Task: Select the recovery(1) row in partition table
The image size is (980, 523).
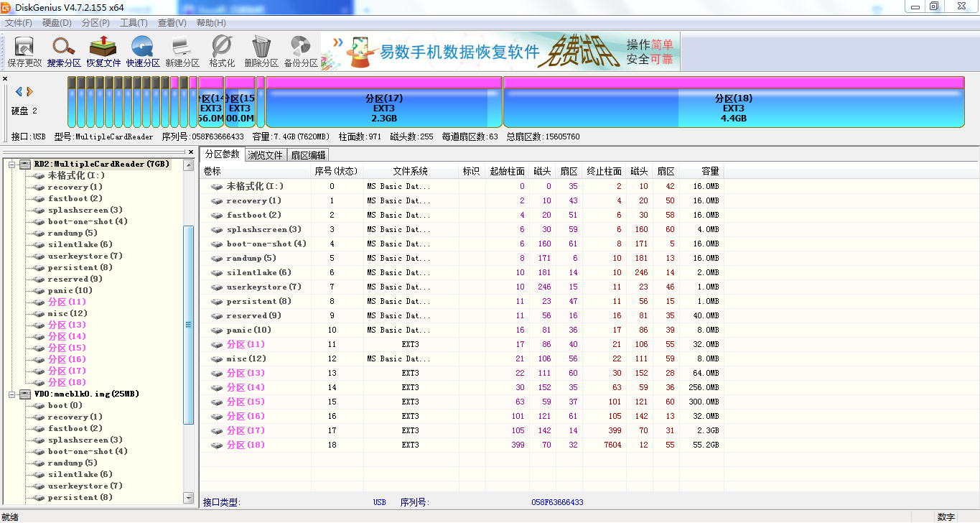Action: click(x=462, y=200)
